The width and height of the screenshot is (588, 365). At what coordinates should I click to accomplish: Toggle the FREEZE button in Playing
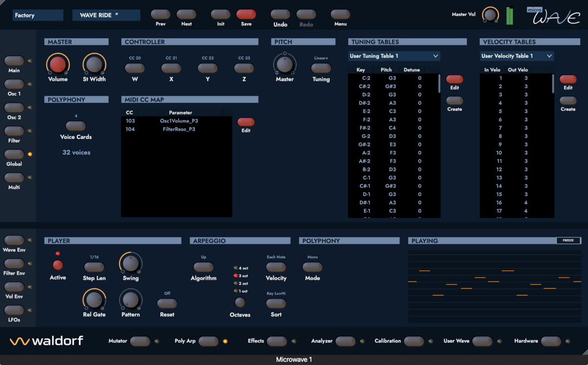tap(568, 241)
